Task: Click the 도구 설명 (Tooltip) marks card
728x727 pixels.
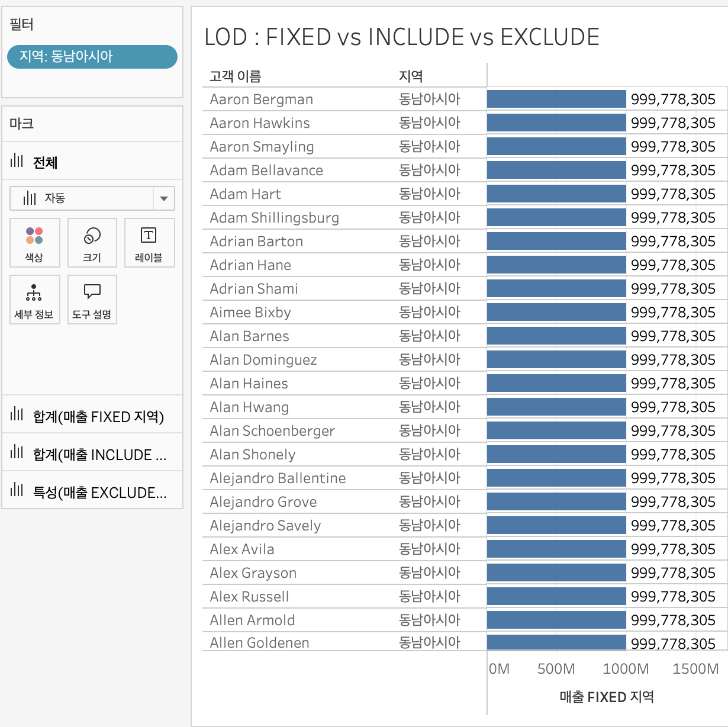Action: pos(92,300)
